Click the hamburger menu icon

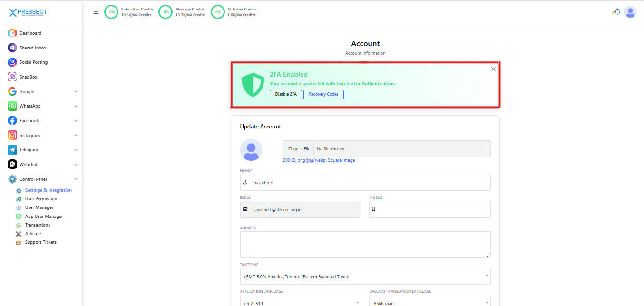[x=96, y=12]
